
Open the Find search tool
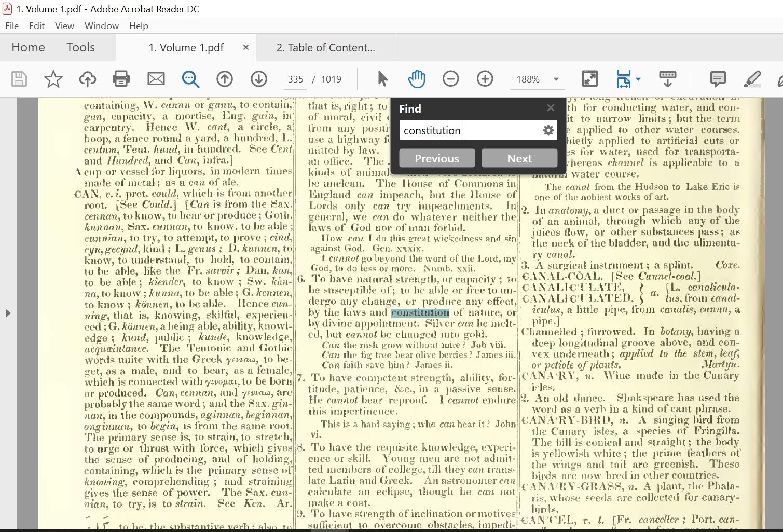[190, 79]
